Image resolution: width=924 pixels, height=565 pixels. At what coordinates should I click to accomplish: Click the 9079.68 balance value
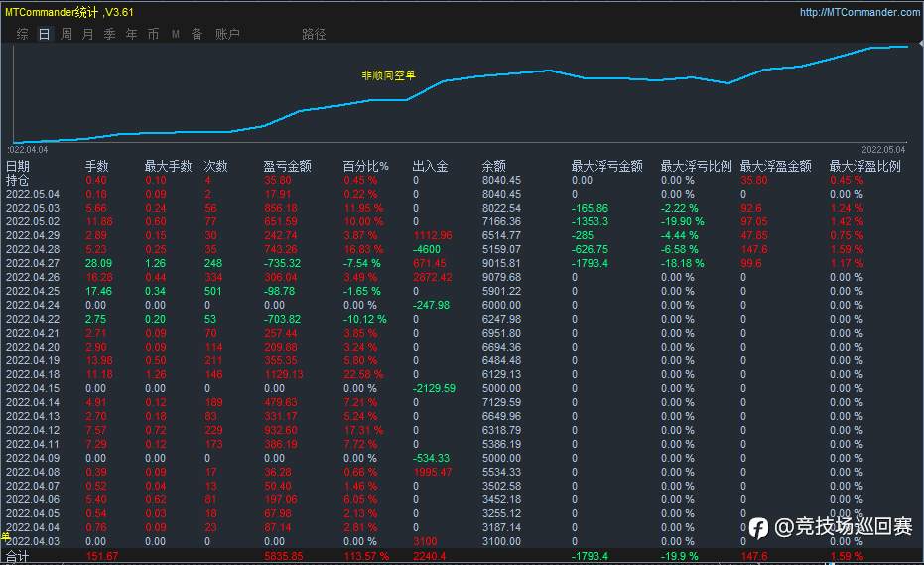point(501,277)
